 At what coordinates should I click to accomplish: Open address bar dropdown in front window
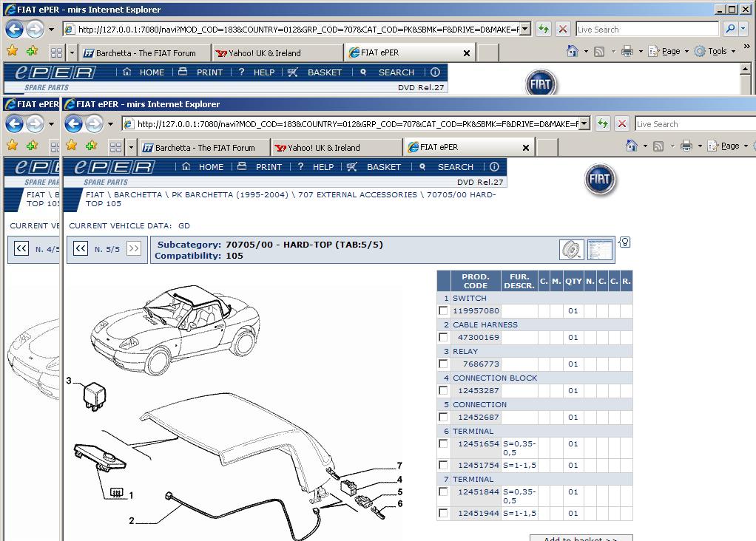(x=584, y=124)
